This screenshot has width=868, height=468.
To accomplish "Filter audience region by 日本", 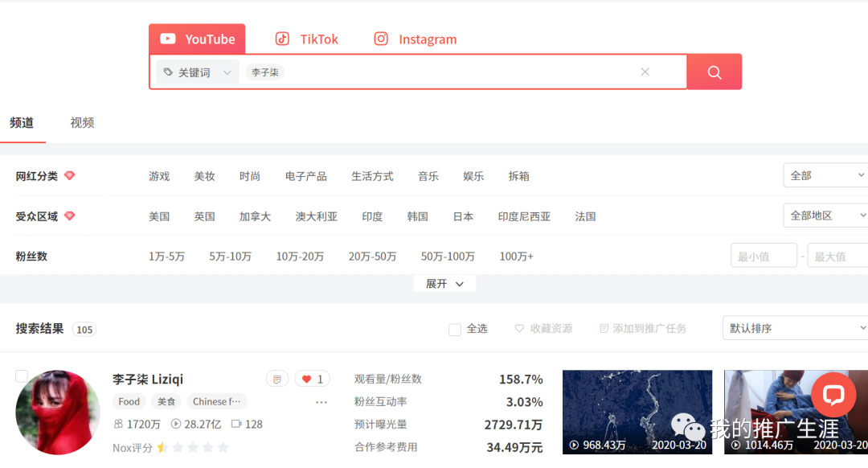I will [x=463, y=216].
